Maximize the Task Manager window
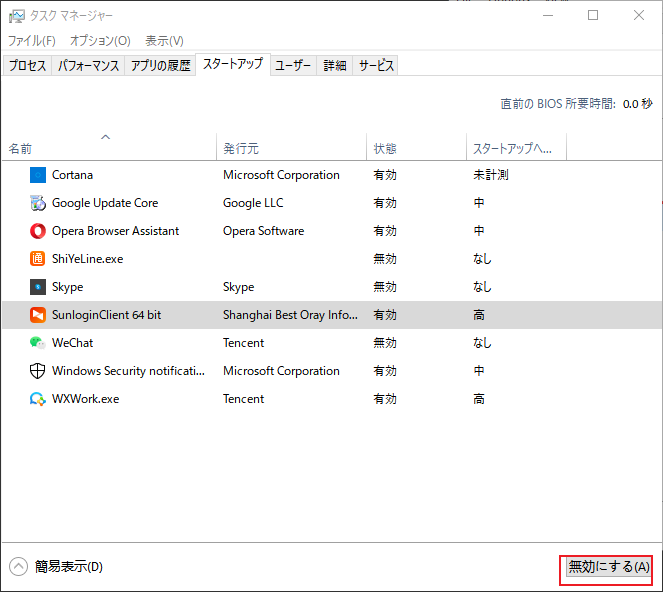Screen dimensions: 663x592 tap(593, 16)
